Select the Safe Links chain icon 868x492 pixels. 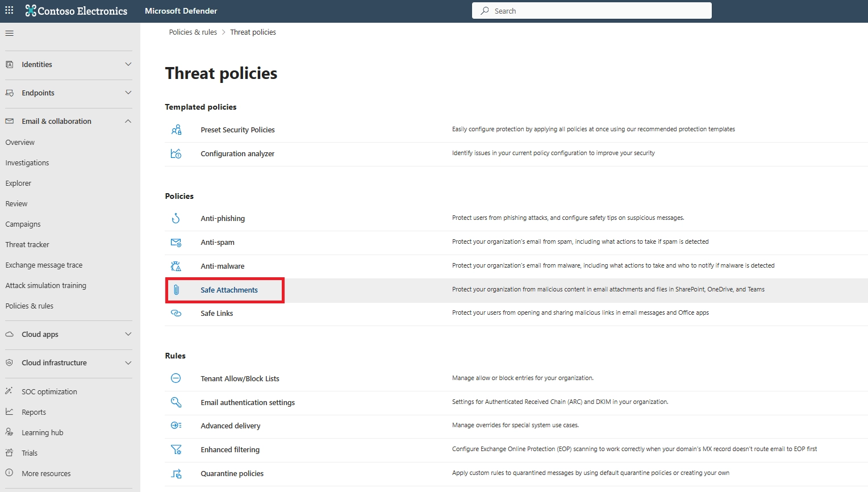[x=176, y=313]
